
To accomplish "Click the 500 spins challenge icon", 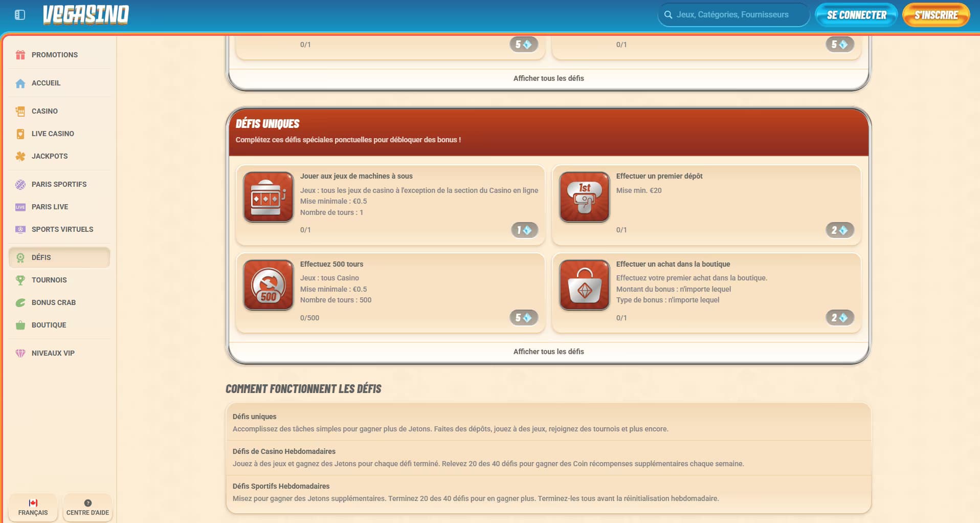I will tap(268, 285).
